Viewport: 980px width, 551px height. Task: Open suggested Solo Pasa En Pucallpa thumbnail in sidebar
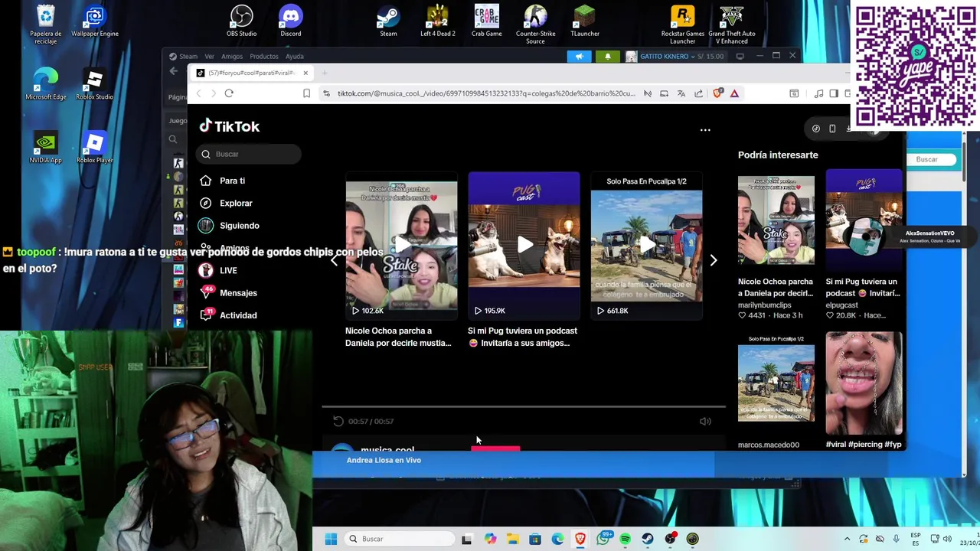coord(776,383)
